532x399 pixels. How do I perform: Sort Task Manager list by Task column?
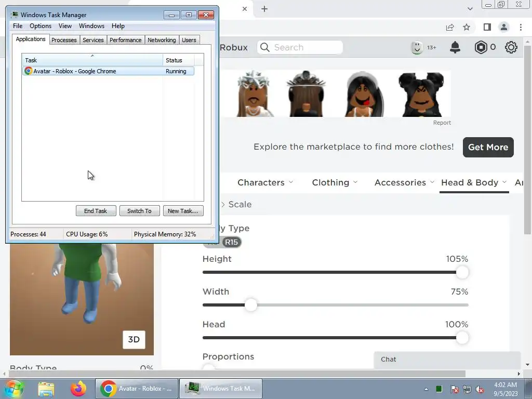click(92, 60)
